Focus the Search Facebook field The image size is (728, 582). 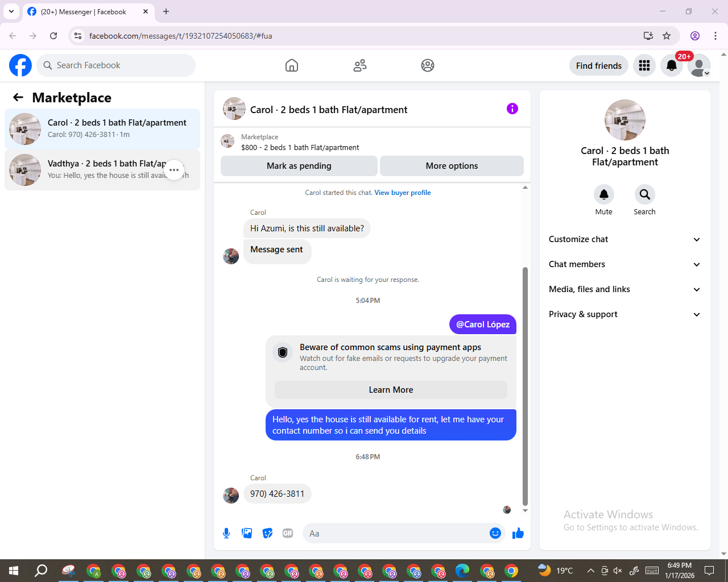(x=116, y=65)
